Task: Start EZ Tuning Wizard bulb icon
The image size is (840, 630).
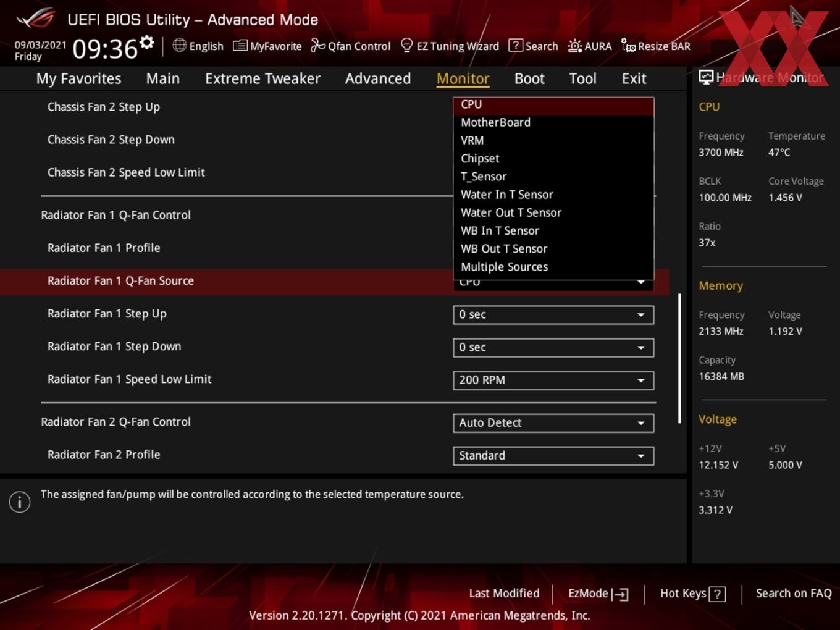Action: pyautogui.click(x=406, y=46)
